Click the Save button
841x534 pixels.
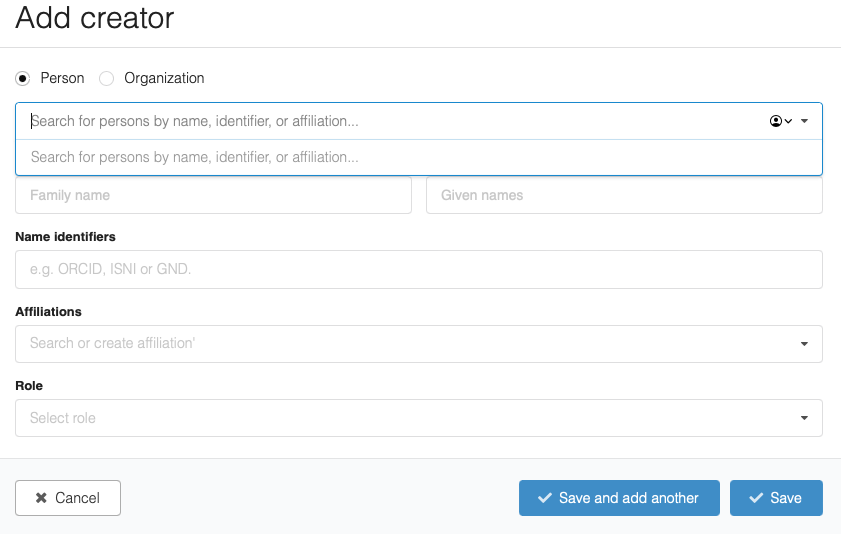point(776,498)
